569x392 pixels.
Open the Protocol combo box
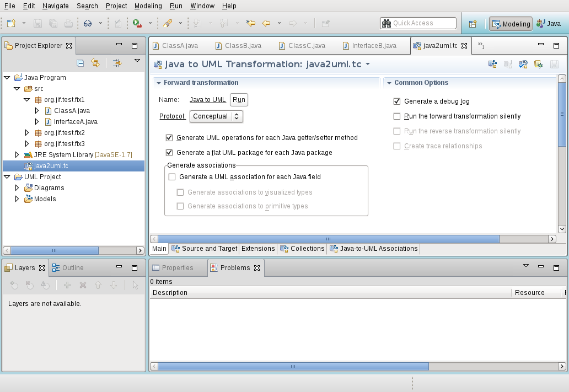click(216, 116)
